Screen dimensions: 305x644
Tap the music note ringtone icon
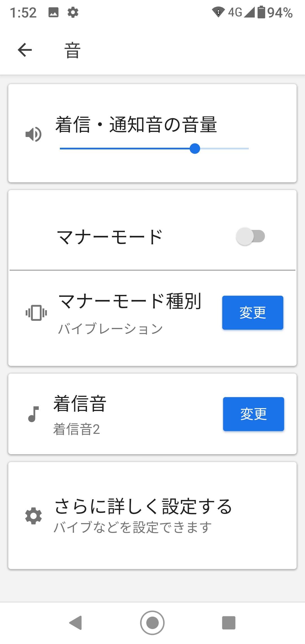33,414
